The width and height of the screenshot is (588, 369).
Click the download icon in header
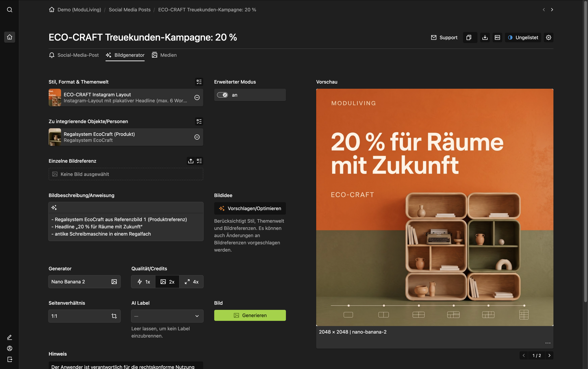click(485, 38)
